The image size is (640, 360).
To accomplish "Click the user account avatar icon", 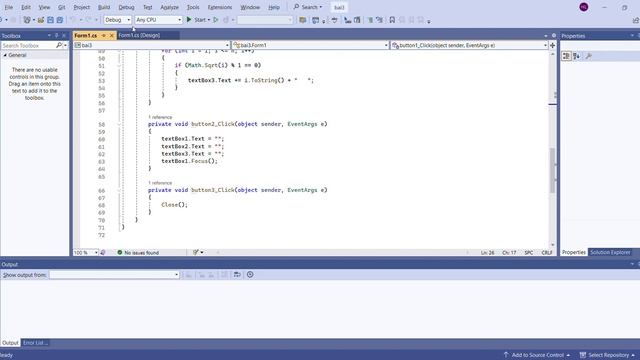I will [584, 7].
